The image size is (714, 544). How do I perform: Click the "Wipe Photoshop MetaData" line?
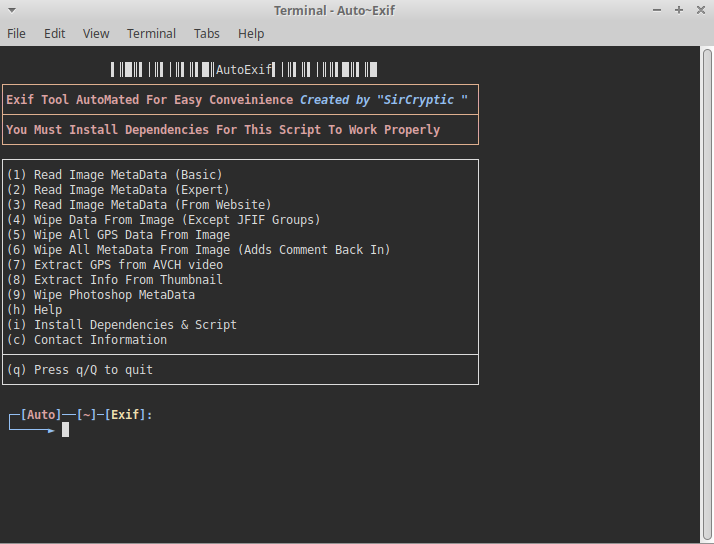[x=100, y=295]
